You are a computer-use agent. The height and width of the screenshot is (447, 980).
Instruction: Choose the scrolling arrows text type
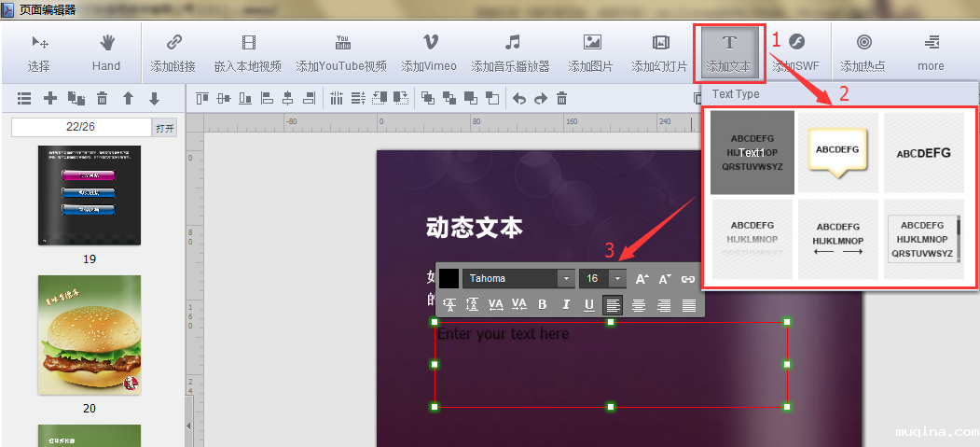point(839,239)
